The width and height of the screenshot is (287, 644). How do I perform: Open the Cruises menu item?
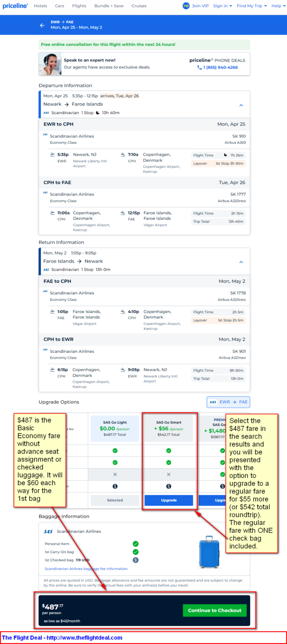coord(139,6)
